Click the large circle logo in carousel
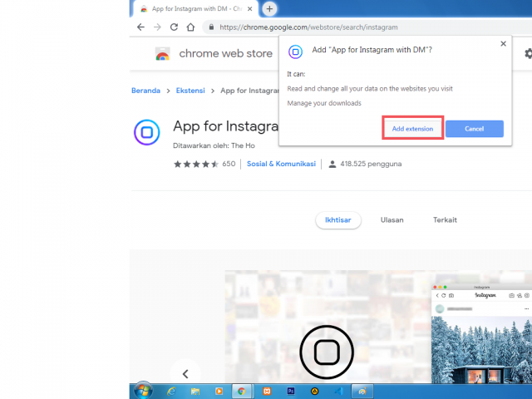Viewport: 532px width, 399px height. pyautogui.click(x=327, y=352)
